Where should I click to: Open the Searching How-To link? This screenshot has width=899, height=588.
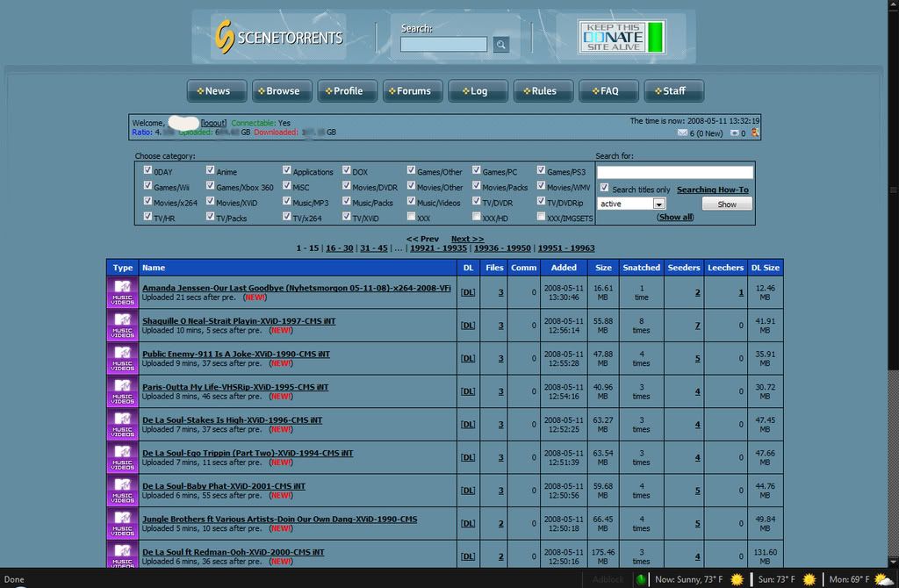point(713,190)
